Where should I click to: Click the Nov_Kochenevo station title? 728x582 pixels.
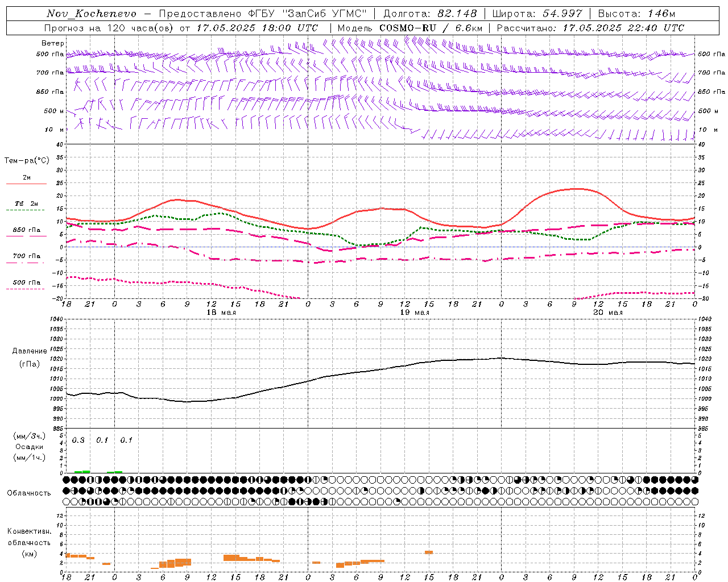pyautogui.click(x=92, y=14)
